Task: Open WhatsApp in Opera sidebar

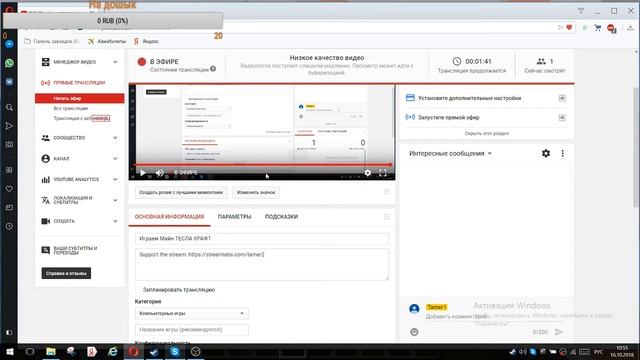Action: point(9,63)
